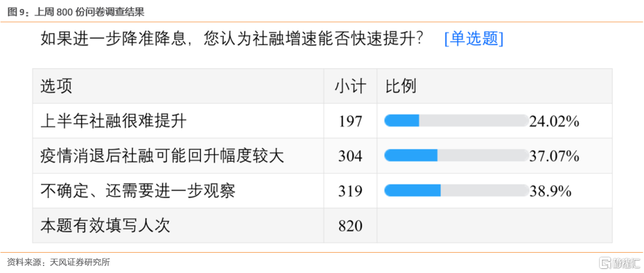
Task: Click the [单选题] blue link text
Action: tap(473, 39)
